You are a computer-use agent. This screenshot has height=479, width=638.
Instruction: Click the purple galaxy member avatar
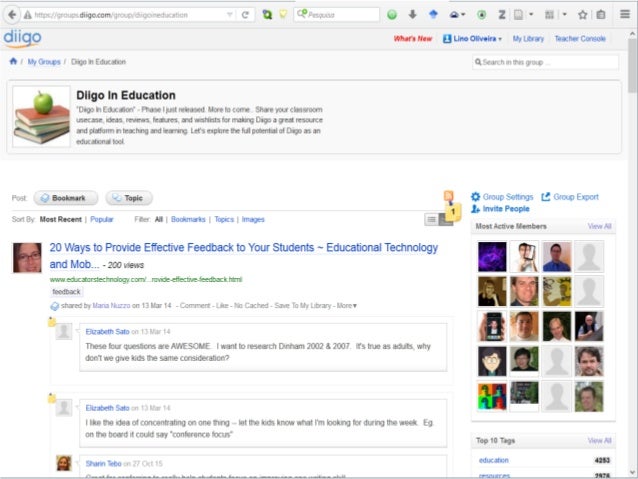point(492,257)
